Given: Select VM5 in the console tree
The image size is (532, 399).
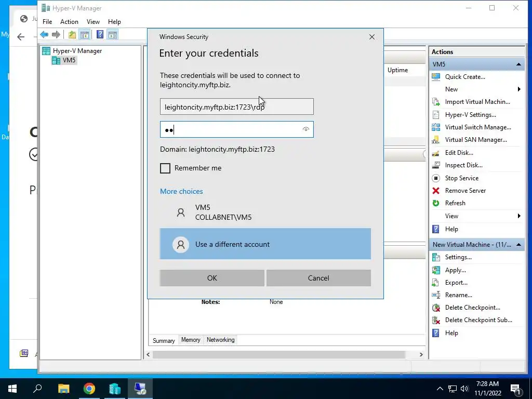Looking at the screenshot, I should [x=64, y=60].
